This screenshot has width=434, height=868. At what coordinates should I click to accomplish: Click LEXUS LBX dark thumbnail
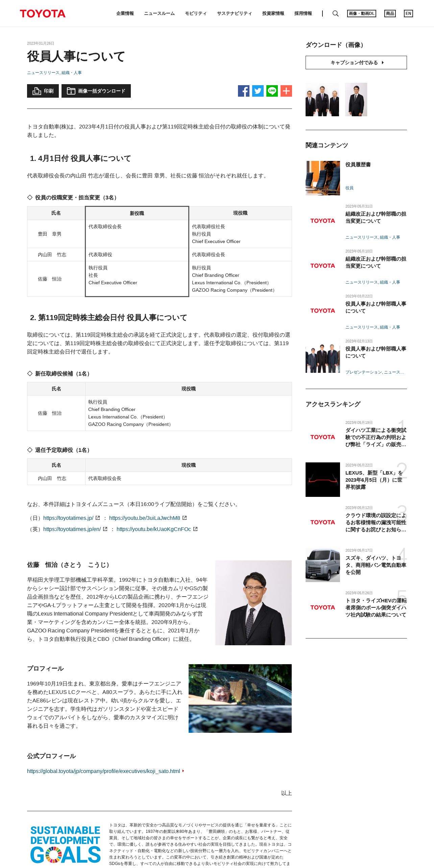click(x=323, y=480)
